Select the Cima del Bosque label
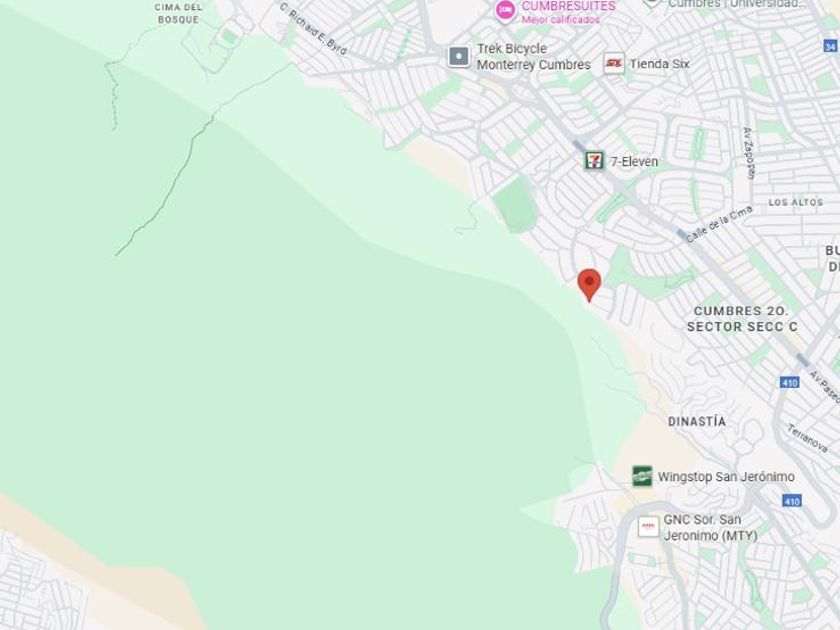Viewport: 840px width, 630px height. (178, 14)
